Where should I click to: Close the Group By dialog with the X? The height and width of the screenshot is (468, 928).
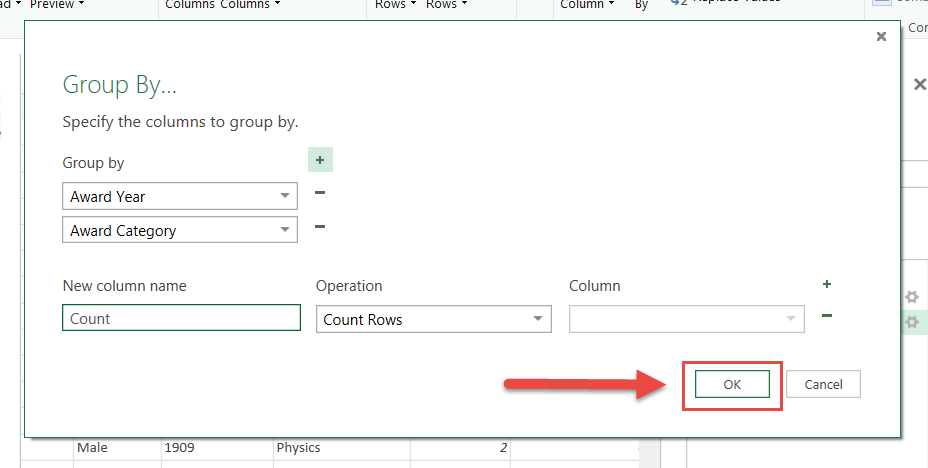pos(881,37)
